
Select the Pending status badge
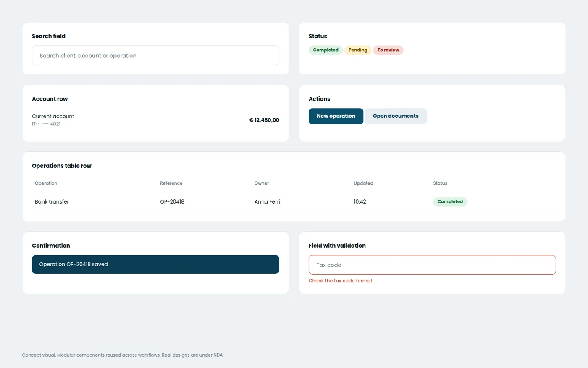pos(358,50)
